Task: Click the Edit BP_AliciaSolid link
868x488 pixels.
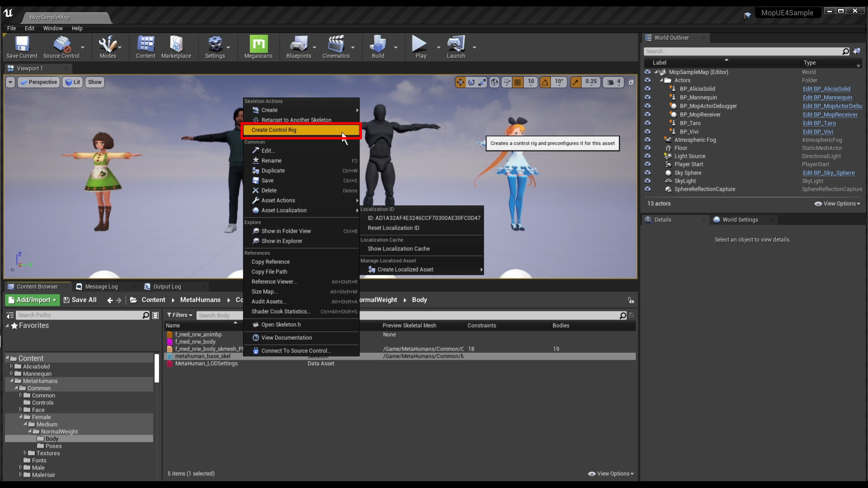Action: pos(826,89)
